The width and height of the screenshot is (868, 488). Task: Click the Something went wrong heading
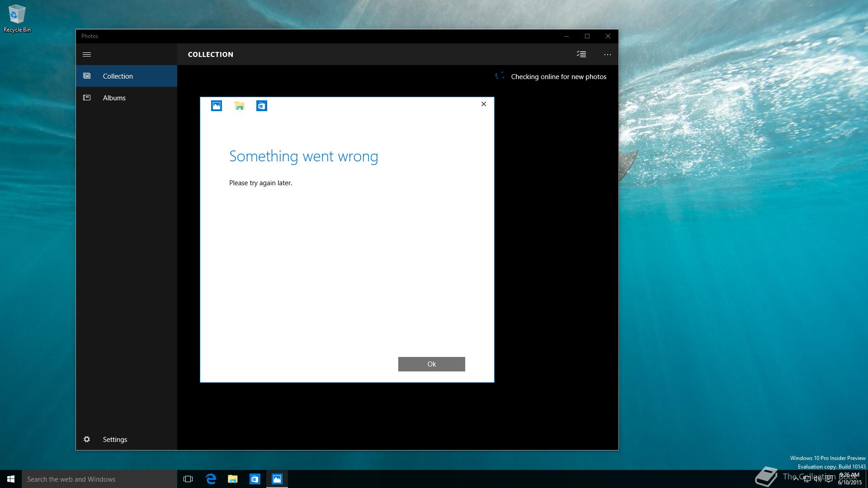tap(304, 156)
